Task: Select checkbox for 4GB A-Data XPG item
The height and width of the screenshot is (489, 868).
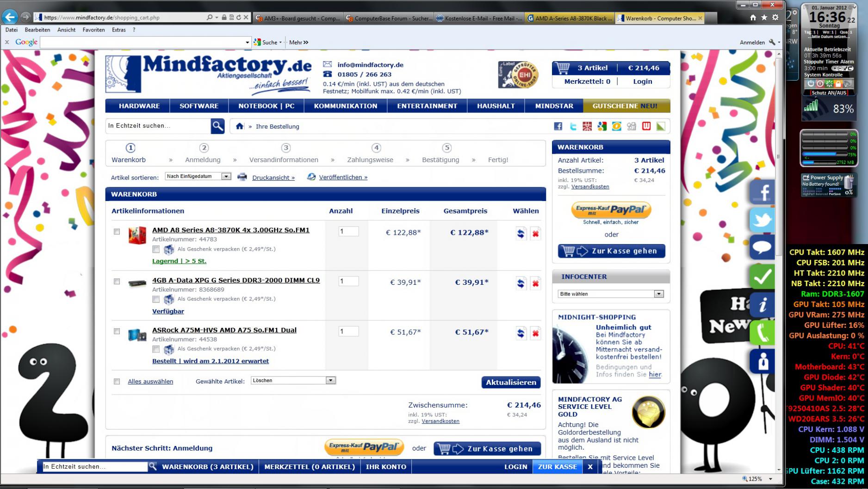Action: (x=117, y=282)
